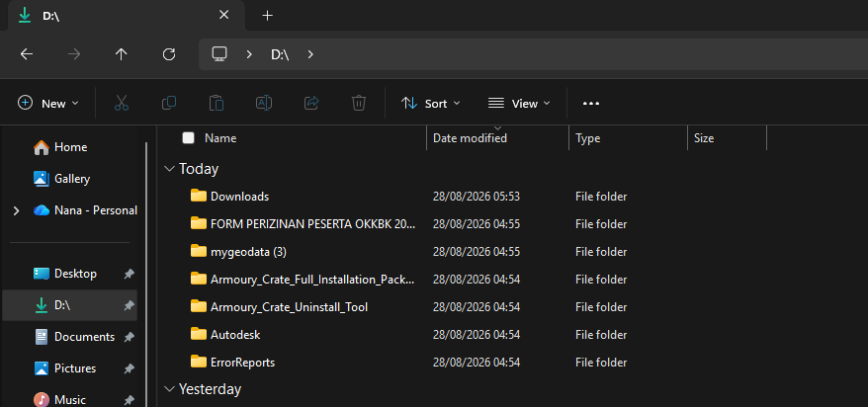Click the Back navigation arrow

27,54
